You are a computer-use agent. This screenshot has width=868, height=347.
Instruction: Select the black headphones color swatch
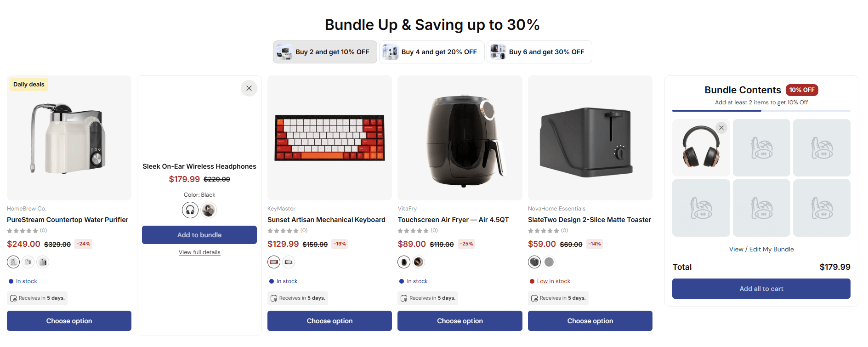[190, 210]
